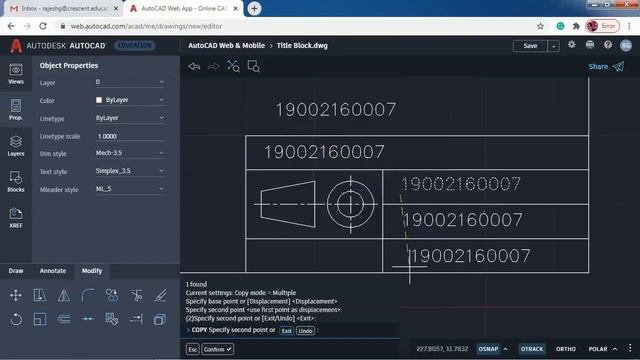640x360 pixels.
Task: Expand OSNAP options arrow
Action: (506, 349)
